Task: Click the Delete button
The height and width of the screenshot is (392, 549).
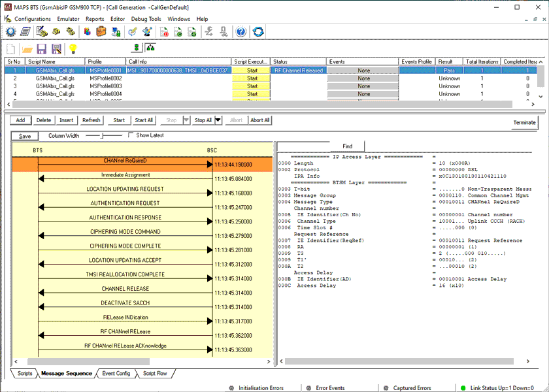Action: 43,120
